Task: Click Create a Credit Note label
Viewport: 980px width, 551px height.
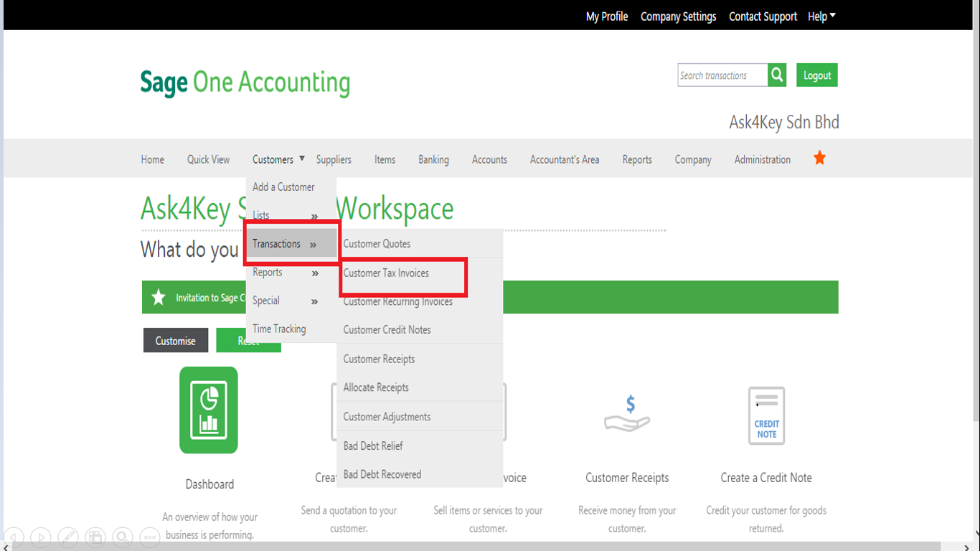Action: pyautogui.click(x=766, y=478)
